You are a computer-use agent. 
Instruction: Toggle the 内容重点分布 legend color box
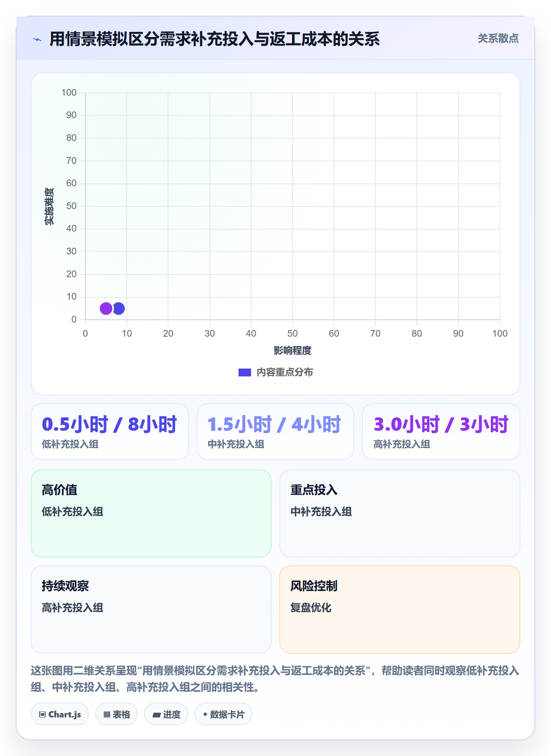click(244, 372)
